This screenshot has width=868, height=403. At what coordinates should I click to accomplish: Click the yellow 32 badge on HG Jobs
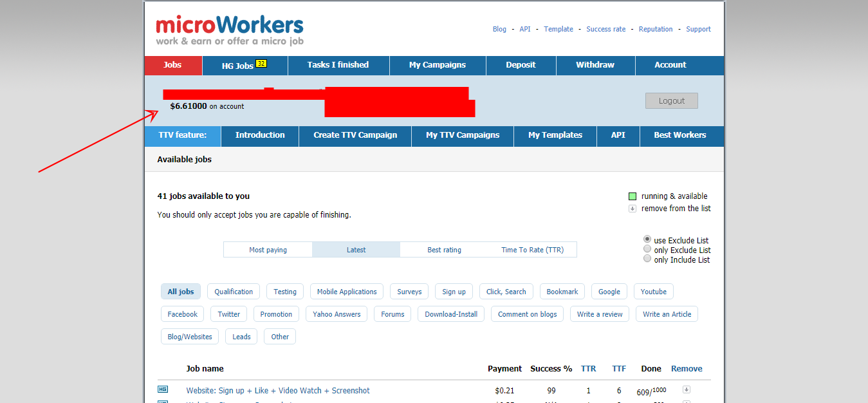click(261, 63)
